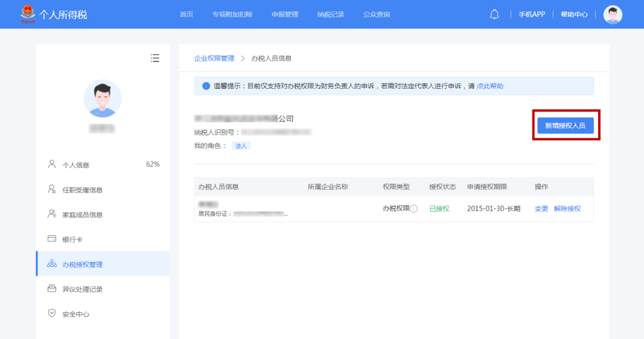The width and height of the screenshot is (644, 339).
Task: Click 解除授权 link in table row
Action: pyautogui.click(x=567, y=209)
